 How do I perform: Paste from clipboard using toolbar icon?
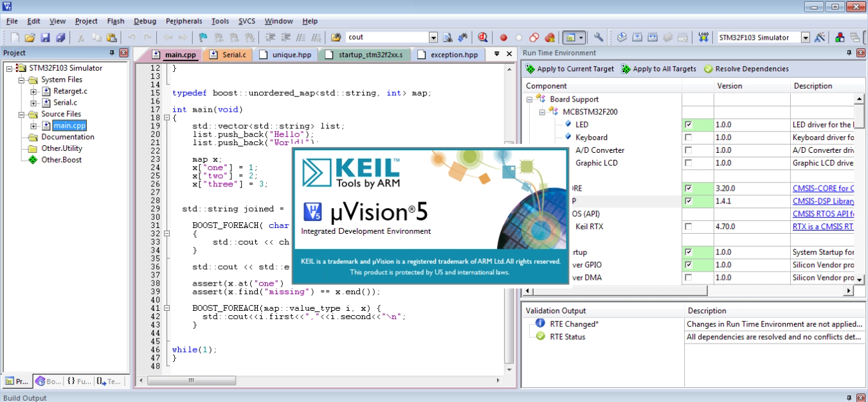(x=111, y=37)
